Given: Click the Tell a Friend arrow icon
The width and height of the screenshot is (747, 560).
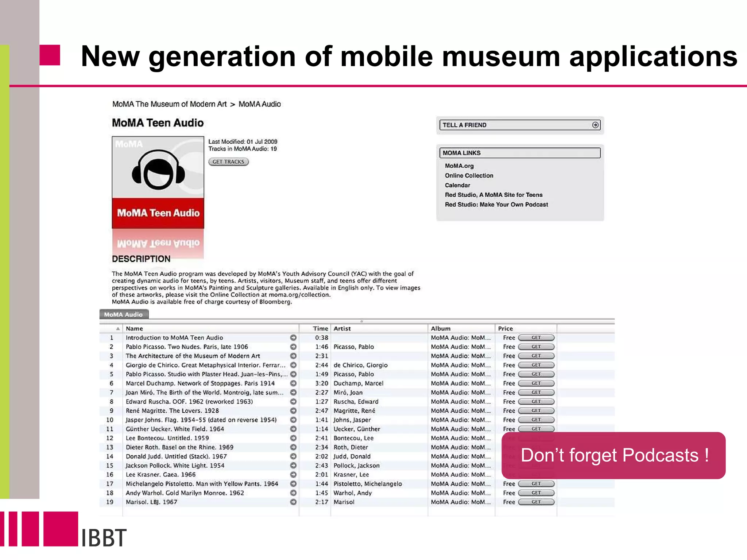Looking at the screenshot, I should (x=595, y=125).
